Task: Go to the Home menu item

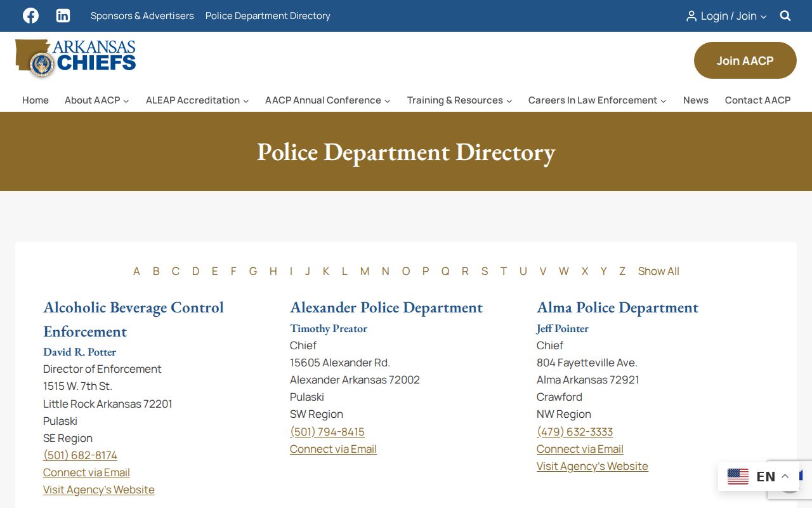Action: click(x=36, y=100)
